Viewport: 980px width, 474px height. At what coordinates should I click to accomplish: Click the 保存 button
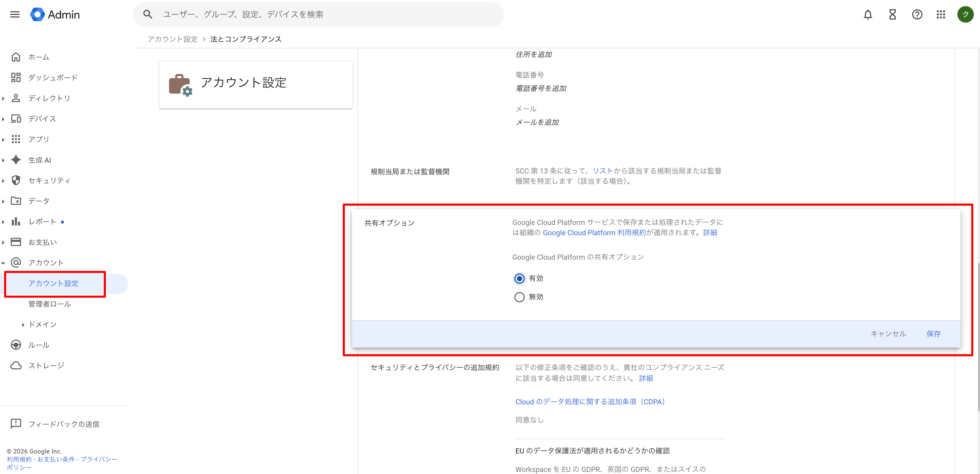pos(933,333)
